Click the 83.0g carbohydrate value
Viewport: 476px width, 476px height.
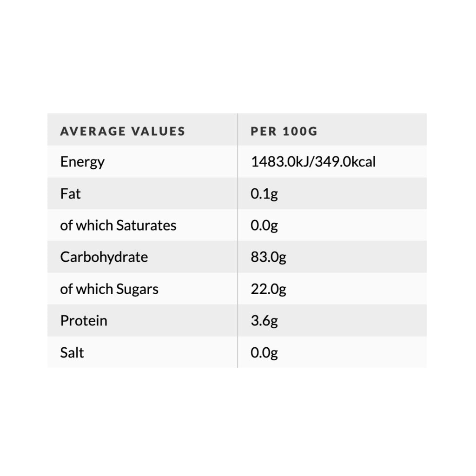268,257
